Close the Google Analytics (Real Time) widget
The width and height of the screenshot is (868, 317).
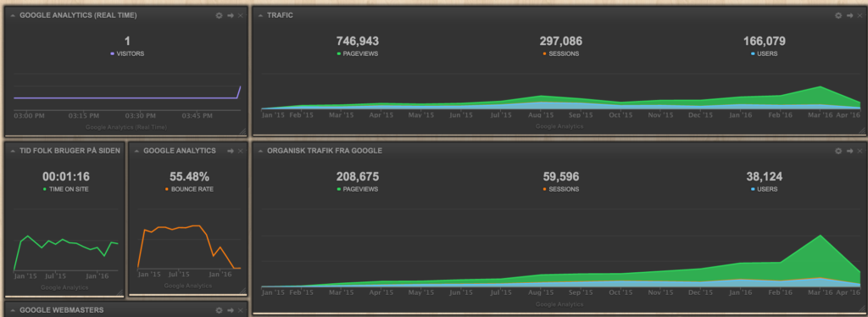click(240, 15)
